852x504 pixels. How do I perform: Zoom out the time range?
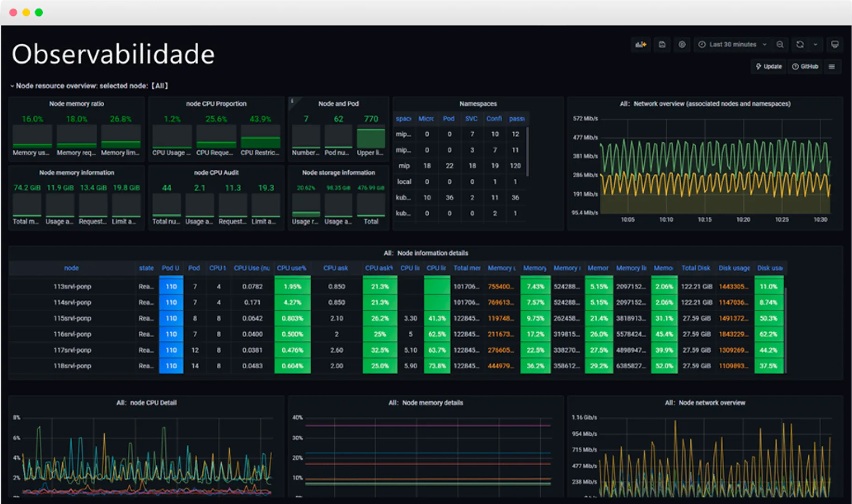point(780,45)
